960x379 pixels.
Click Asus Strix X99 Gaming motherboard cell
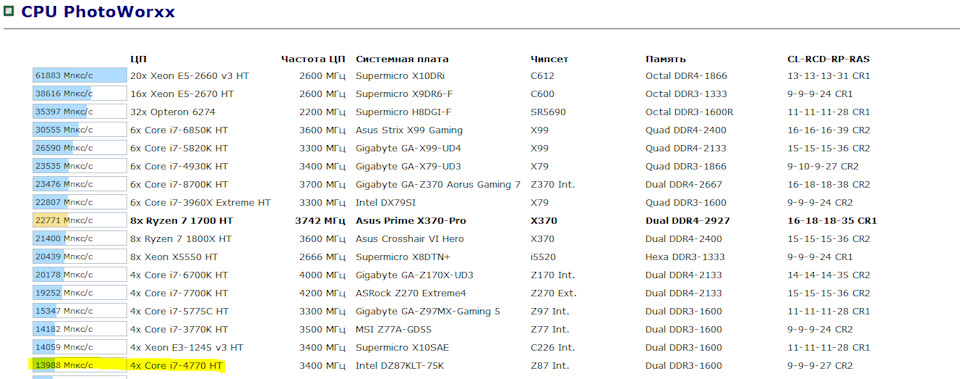click(409, 130)
